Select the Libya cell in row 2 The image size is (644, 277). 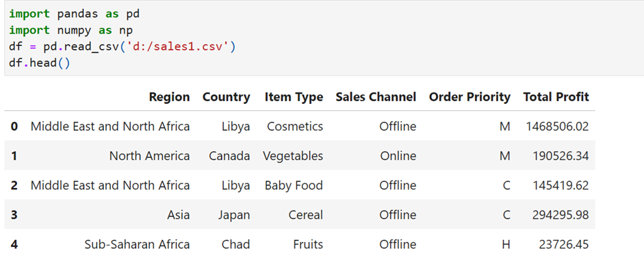coord(235,185)
